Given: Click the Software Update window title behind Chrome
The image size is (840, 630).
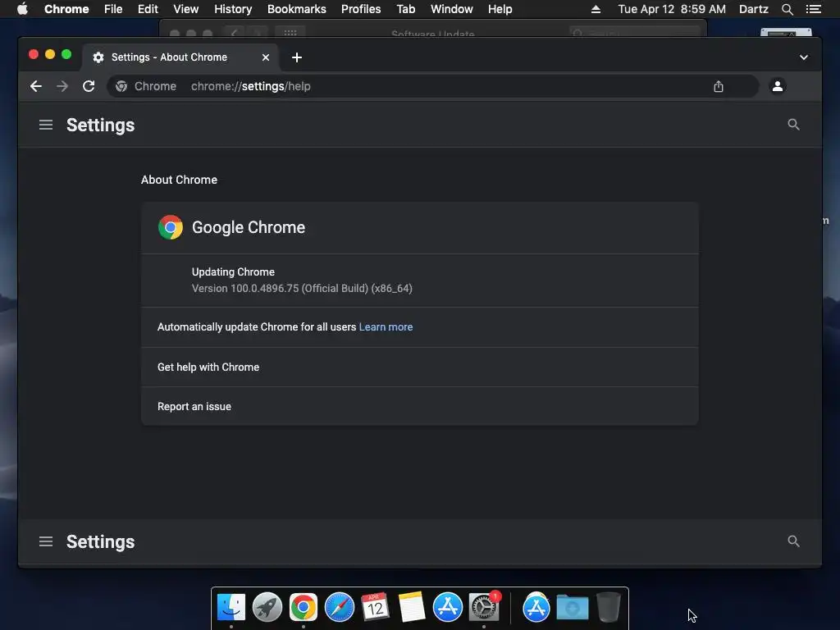Looking at the screenshot, I should click(x=433, y=34).
